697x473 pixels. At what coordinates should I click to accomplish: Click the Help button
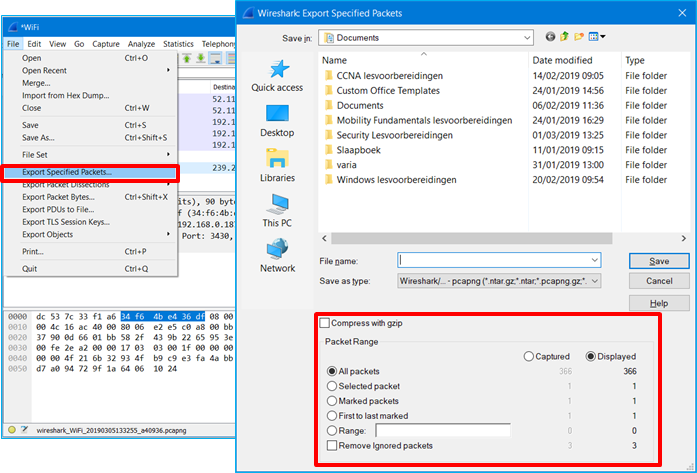(659, 303)
